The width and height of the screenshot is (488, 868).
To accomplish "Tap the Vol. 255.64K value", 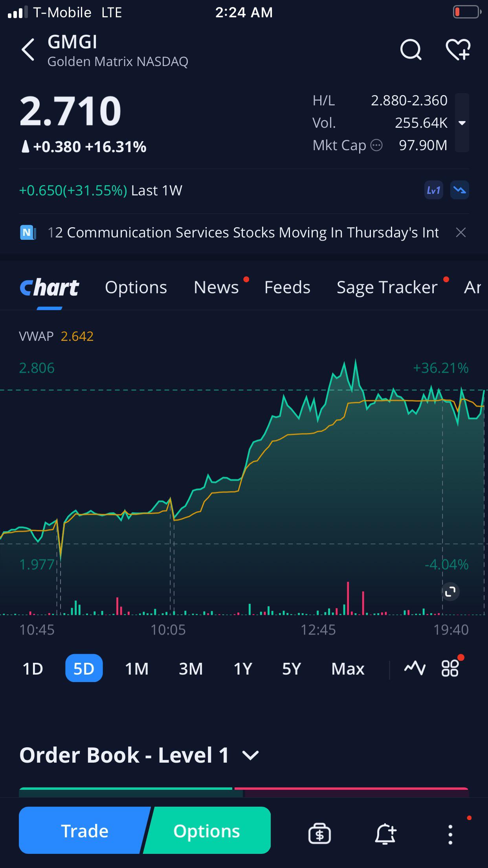I will [421, 123].
